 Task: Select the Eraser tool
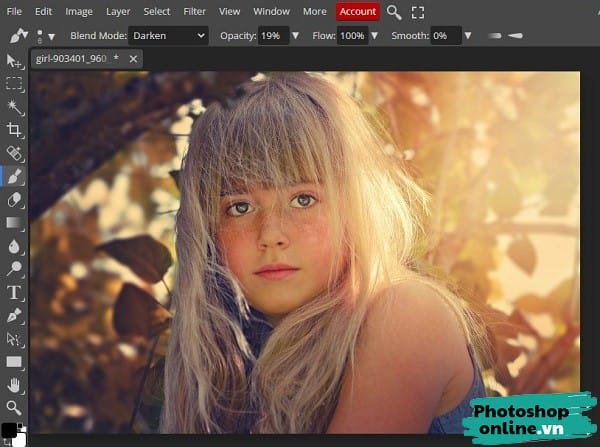click(14, 199)
